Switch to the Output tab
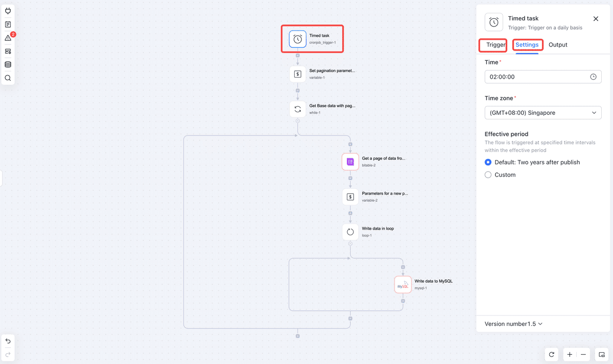 click(558, 45)
